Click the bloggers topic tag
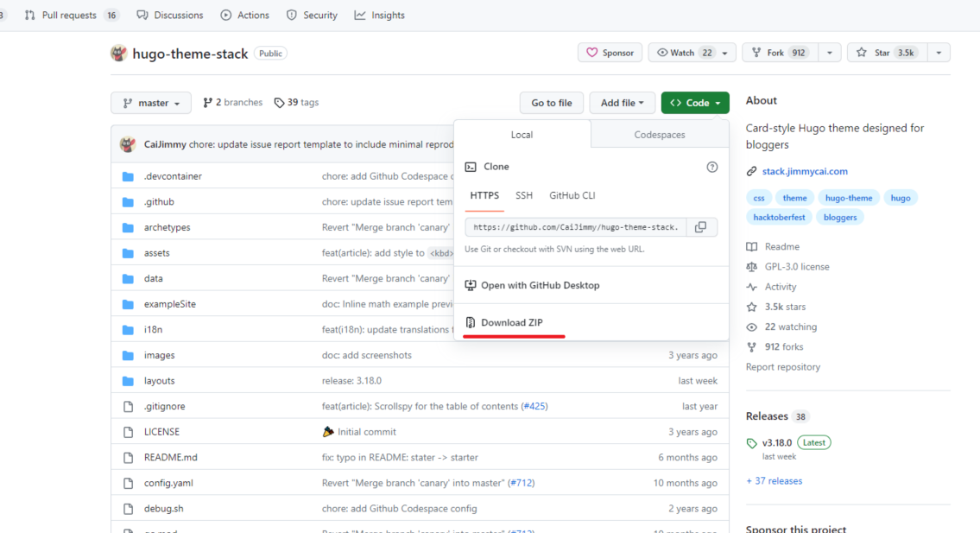The image size is (980, 533). (839, 218)
